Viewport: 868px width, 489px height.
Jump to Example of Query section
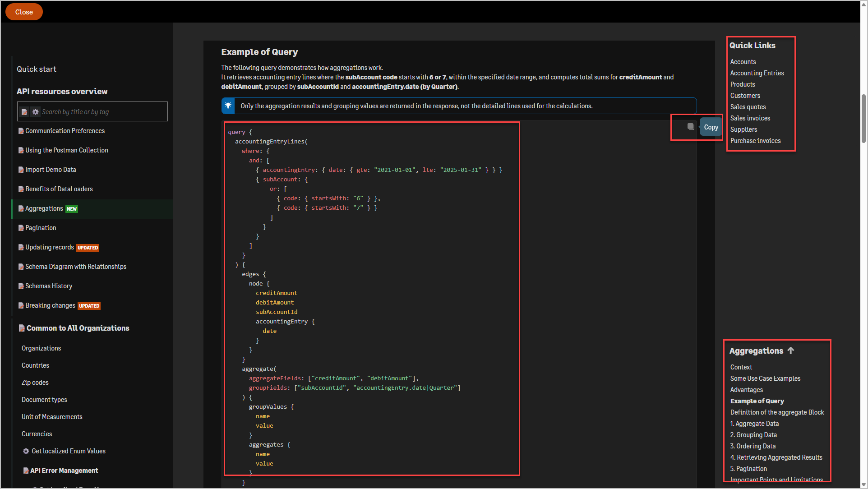coord(757,401)
